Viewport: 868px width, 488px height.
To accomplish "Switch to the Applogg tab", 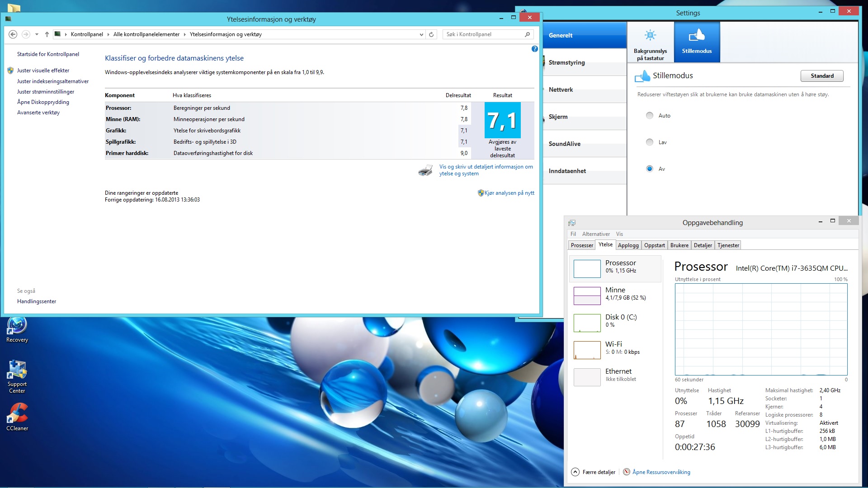I will point(628,245).
